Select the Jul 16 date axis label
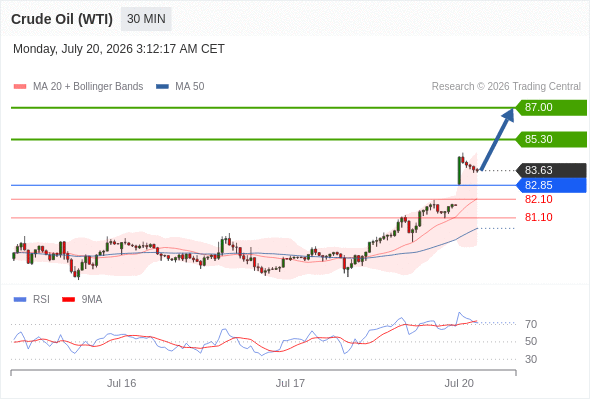The width and height of the screenshot is (590, 400). pyautogui.click(x=121, y=383)
